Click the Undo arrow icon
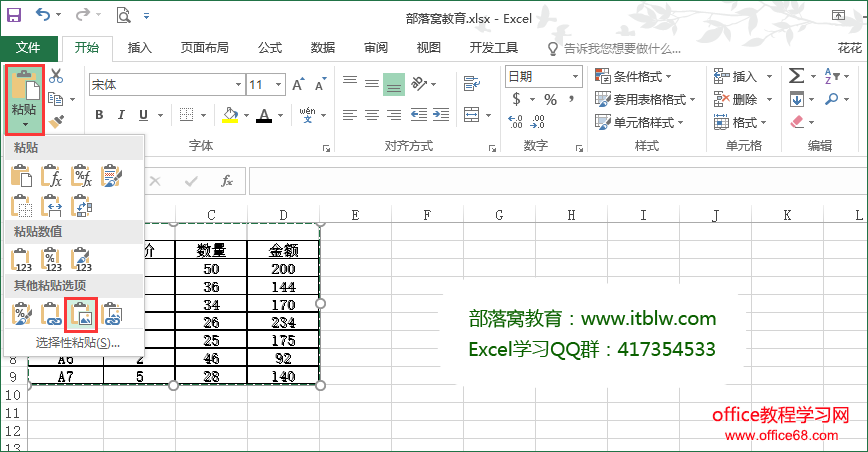The height and width of the screenshot is (452, 868). click(43, 14)
